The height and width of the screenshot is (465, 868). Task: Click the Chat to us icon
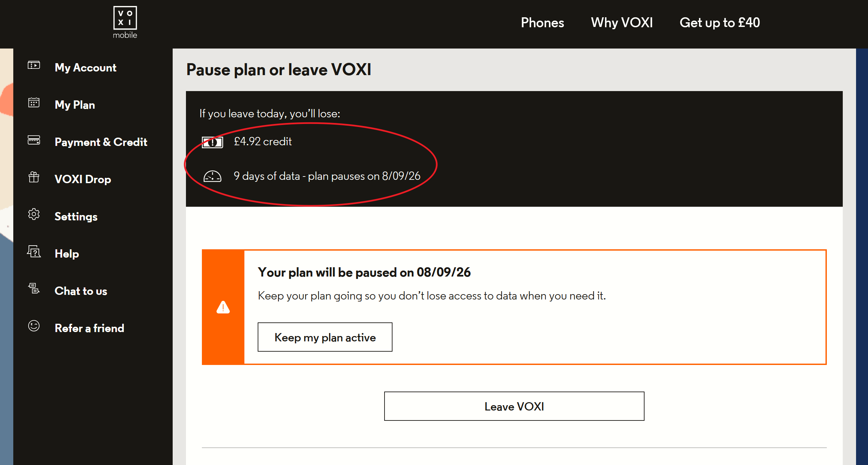[34, 288]
